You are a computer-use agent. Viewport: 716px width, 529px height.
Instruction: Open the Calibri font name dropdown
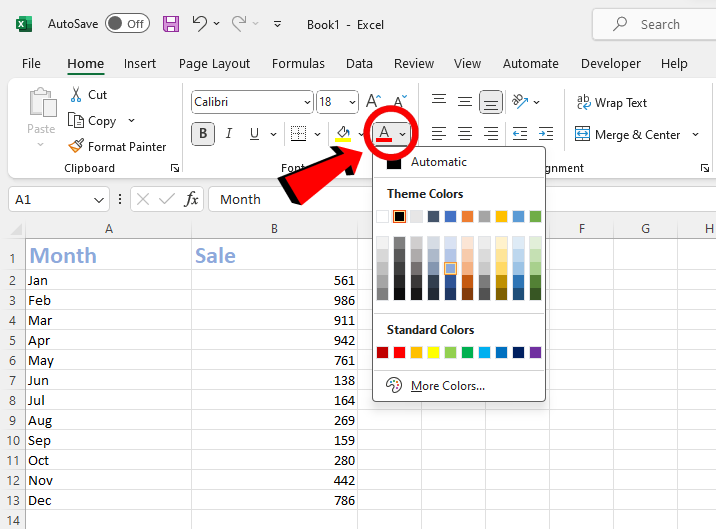click(x=307, y=102)
